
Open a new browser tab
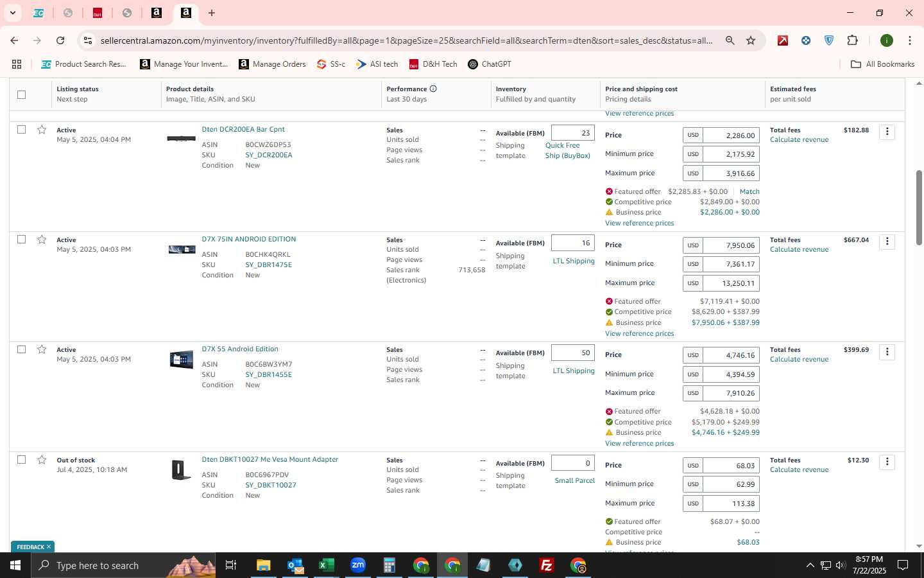click(x=212, y=13)
